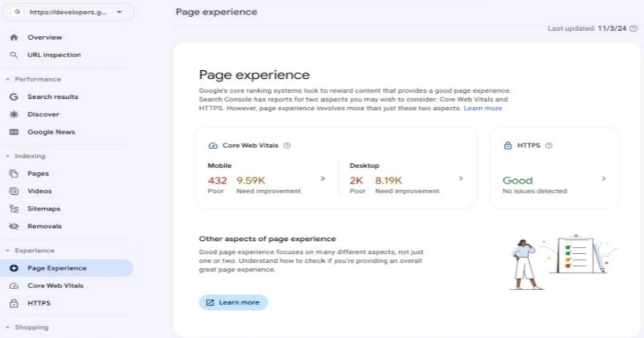Viewport: 644px width, 338px height.
Task: Open the property selector dropdown
Action: click(67, 11)
